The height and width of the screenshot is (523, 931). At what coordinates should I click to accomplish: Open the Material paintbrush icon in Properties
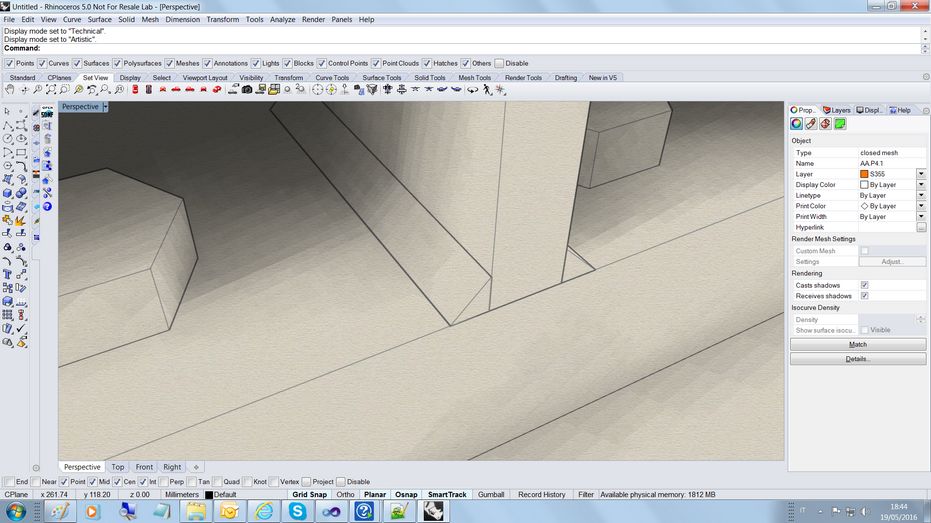click(811, 123)
